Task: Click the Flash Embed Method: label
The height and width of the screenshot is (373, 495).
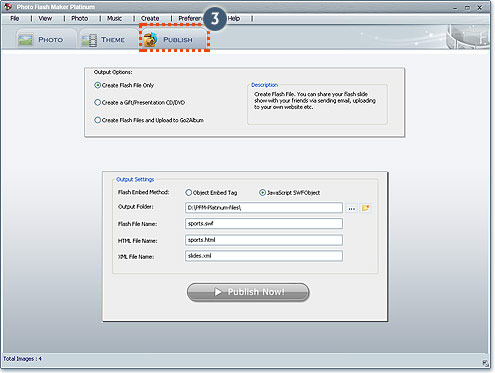Action: coord(144,192)
